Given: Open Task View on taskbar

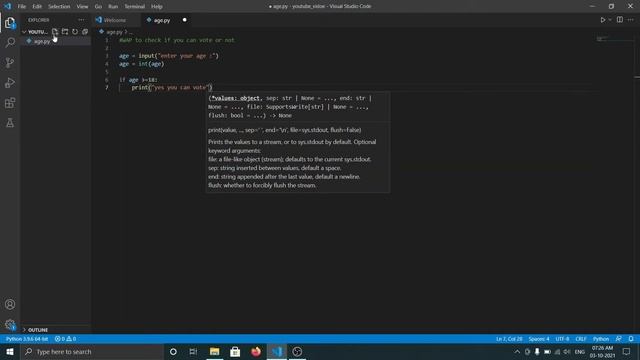Looking at the screenshot, I should 193,351.
